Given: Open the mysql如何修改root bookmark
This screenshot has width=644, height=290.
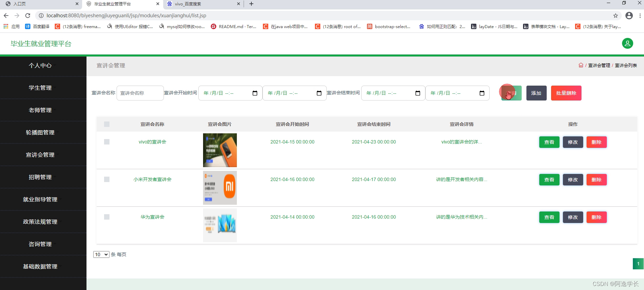Looking at the screenshot, I should (182, 26).
